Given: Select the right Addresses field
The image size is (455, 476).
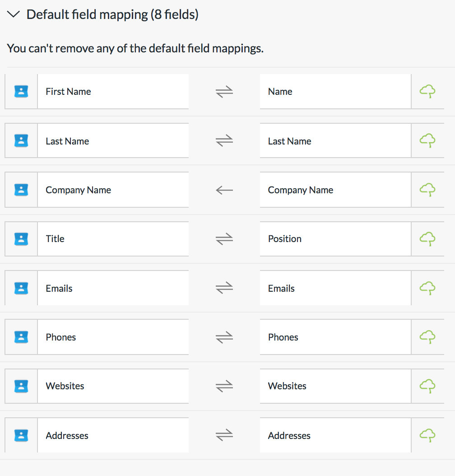Looking at the screenshot, I should pyautogui.click(x=335, y=435).
